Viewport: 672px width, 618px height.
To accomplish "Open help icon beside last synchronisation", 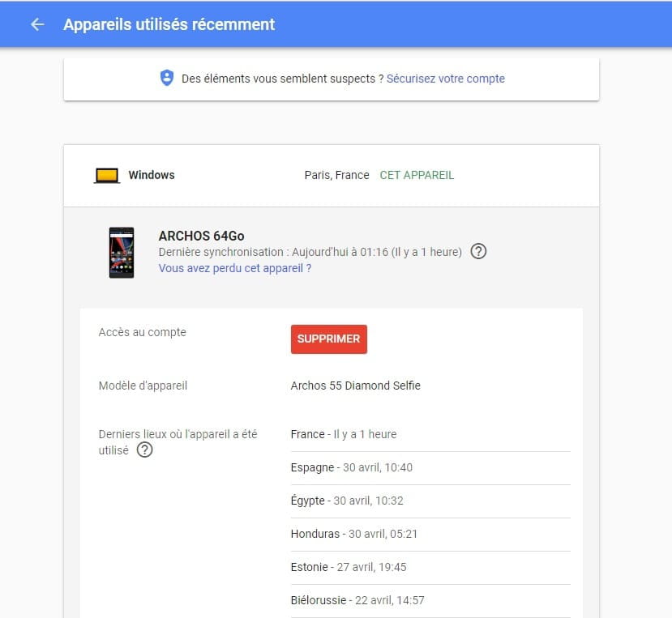I will tap(478, 251).
